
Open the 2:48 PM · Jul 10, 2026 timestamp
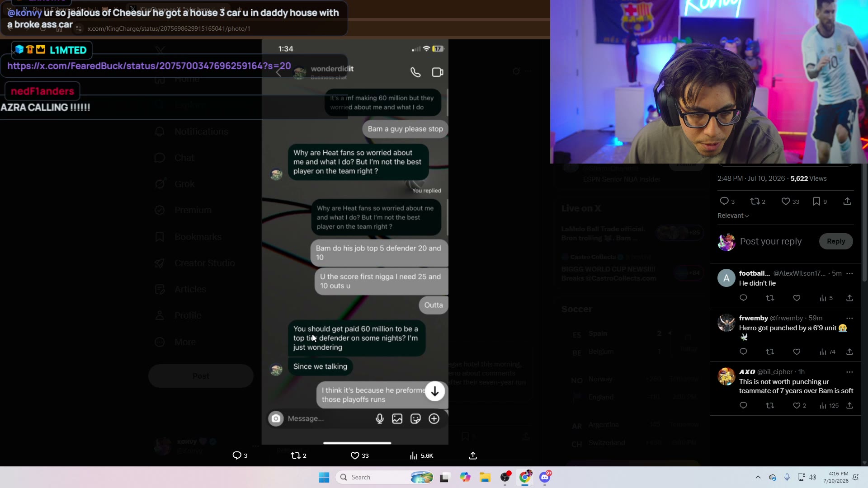(751, 178)
